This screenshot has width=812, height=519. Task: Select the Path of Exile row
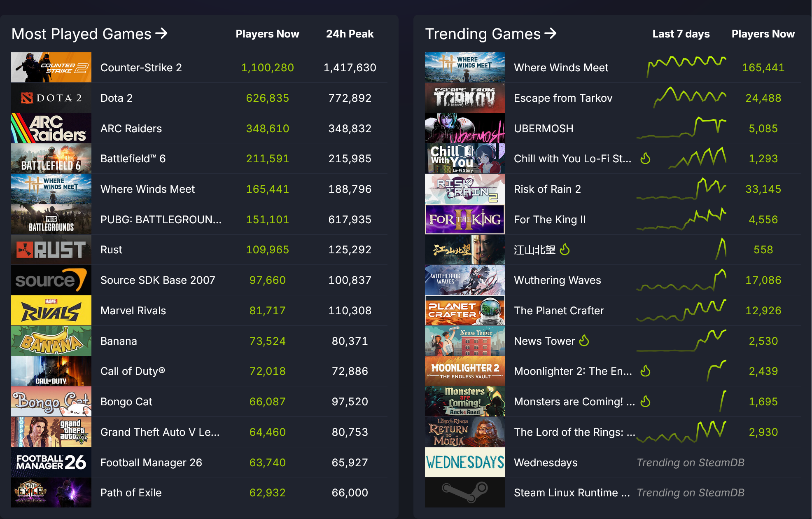point(131,493)
